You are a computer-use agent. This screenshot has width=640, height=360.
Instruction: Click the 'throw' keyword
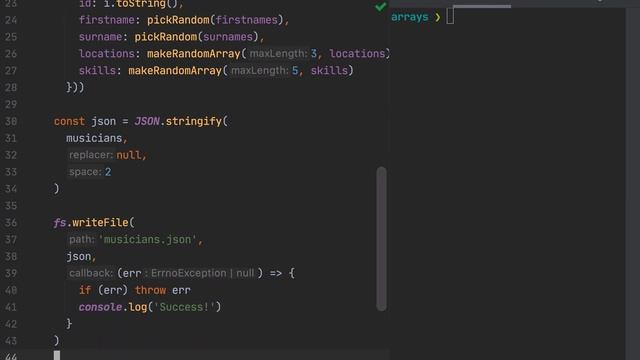click(150, 290)
